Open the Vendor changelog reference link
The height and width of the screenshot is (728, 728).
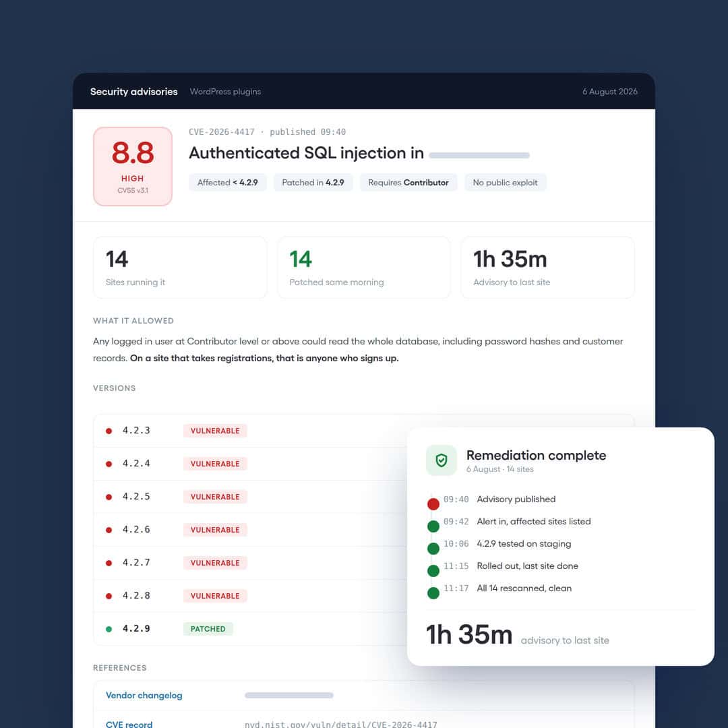(144, 695)
